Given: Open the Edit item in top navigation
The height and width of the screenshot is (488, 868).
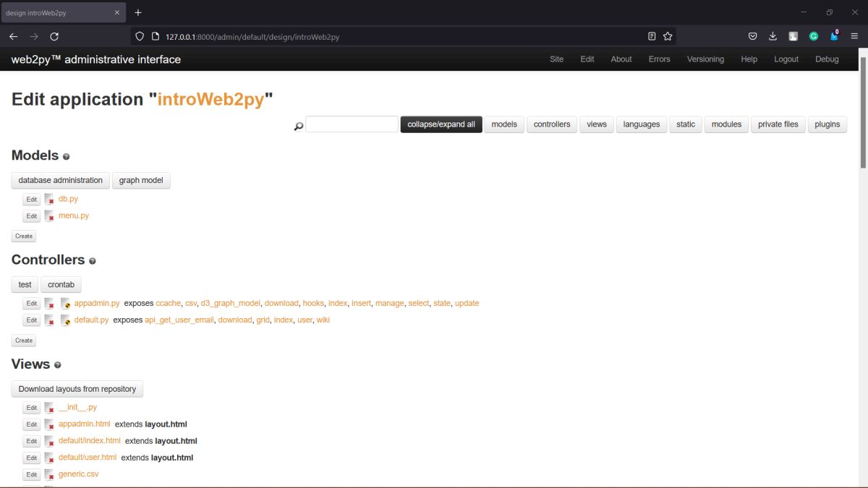Looking at the screenshot, I should [587, 59].
